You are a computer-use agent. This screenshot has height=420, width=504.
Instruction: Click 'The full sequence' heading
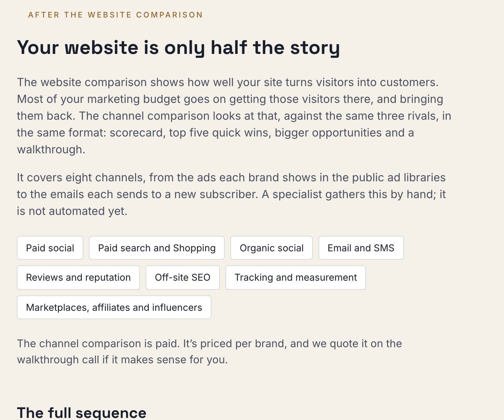pyautogui.click(x=82, y=413)
